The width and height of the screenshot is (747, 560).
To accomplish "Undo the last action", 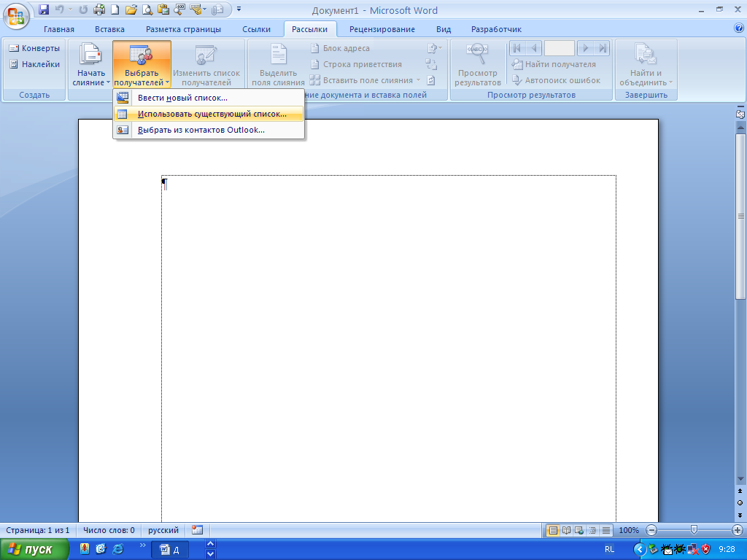I will point(60,9).
